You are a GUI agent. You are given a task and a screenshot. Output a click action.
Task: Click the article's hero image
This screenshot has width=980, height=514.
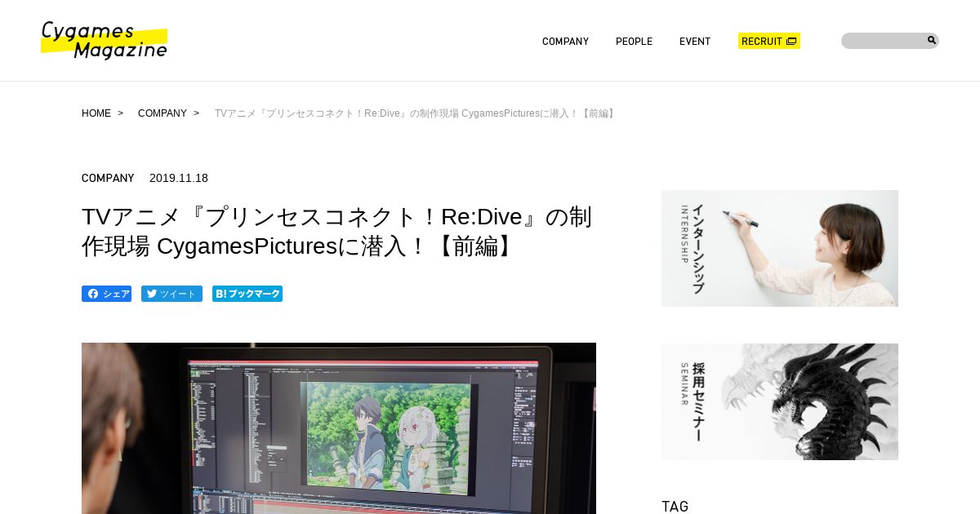(x=339, y=428)
